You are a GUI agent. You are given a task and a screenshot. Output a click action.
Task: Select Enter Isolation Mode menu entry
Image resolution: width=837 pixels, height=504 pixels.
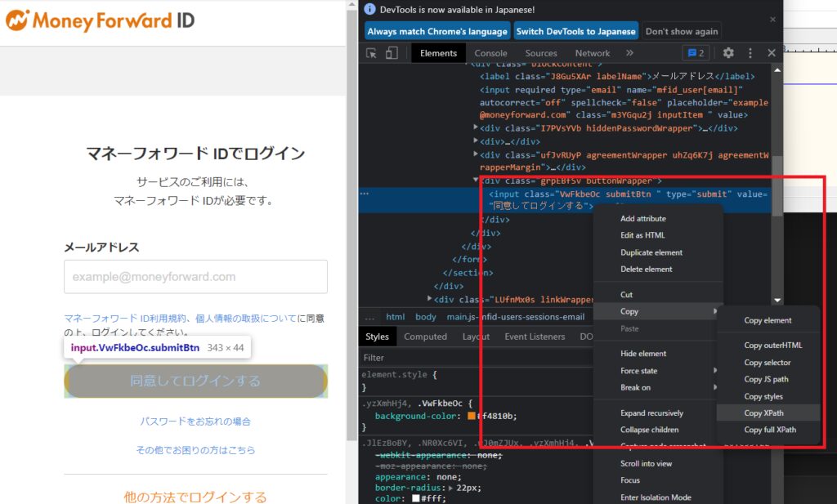658,497
